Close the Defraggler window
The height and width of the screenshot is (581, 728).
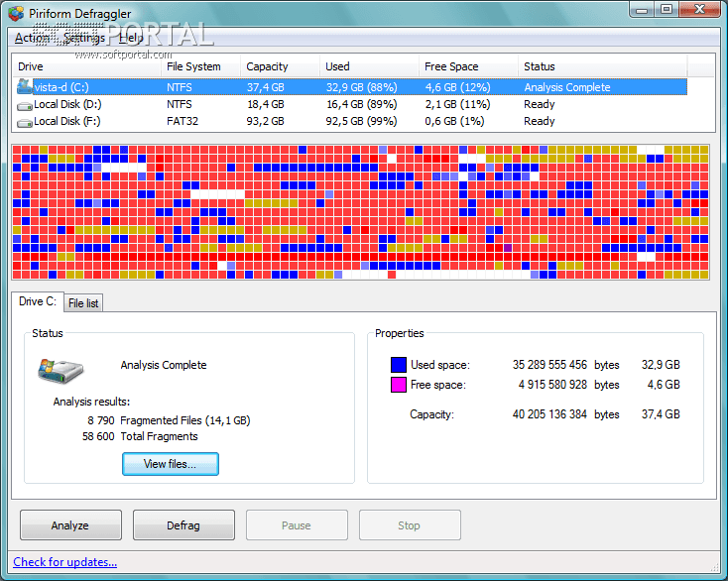point(699,10)
